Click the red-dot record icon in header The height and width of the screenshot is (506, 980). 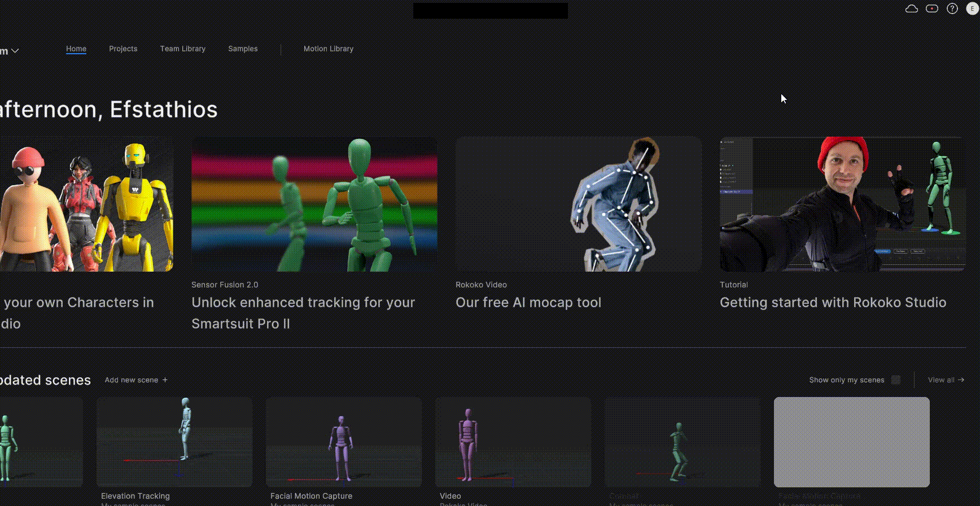(x=932, y=9)
